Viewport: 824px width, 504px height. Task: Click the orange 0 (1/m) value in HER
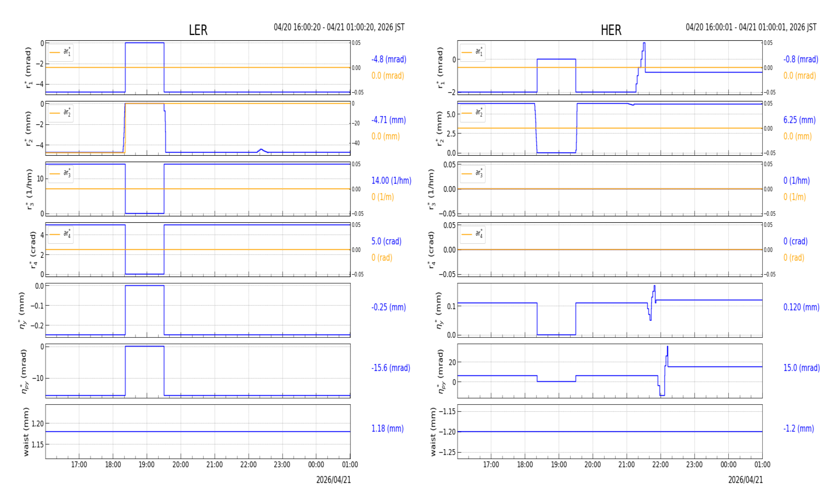pos(795,197)
